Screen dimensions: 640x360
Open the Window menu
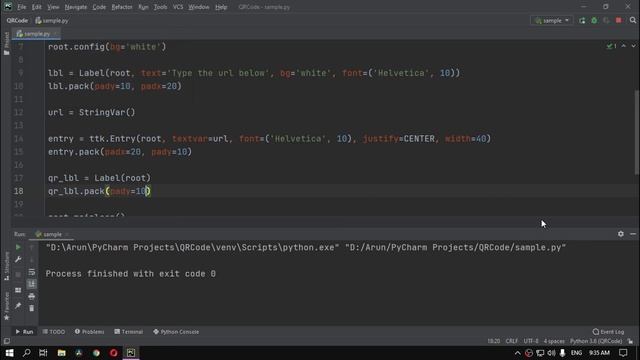click(199, 7)
